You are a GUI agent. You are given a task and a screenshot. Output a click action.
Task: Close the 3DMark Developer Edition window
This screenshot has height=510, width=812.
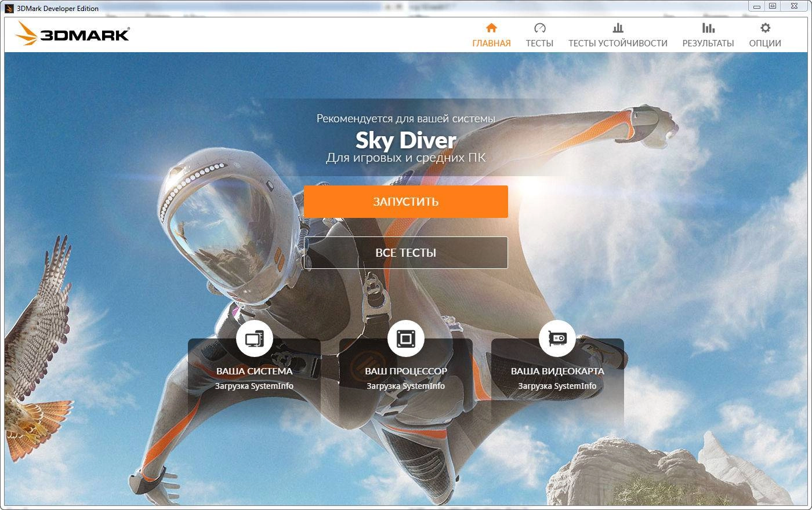coord(794,6)
